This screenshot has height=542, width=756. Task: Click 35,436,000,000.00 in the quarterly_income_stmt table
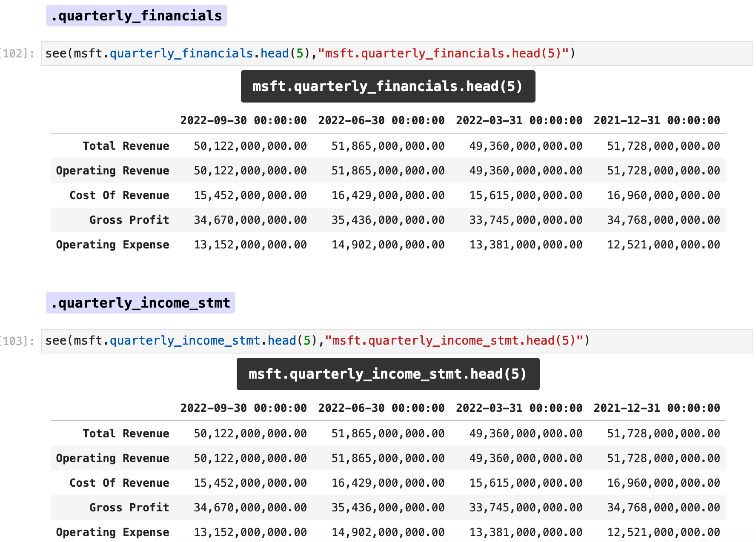(x=388, y=508)
